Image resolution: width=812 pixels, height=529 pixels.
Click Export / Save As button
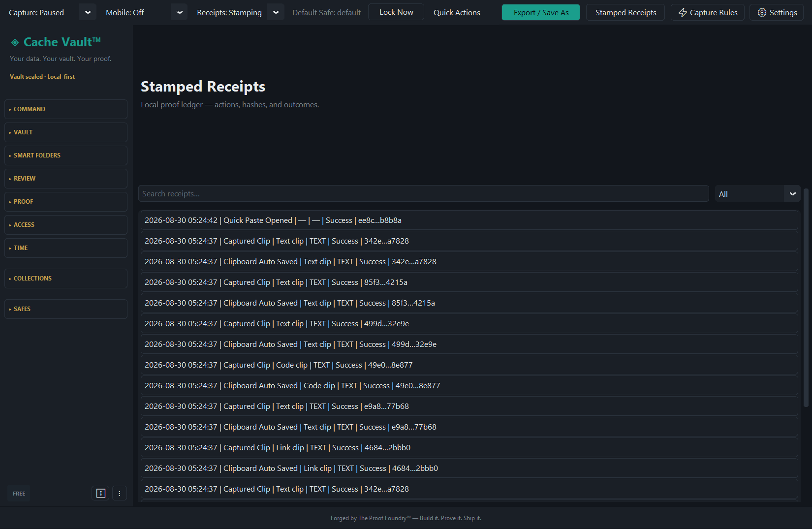click(541, 12)
